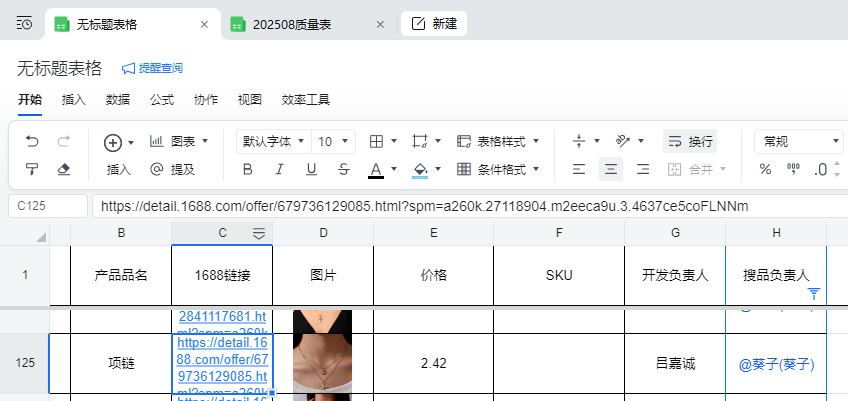Click the 提醒查询 link beside title
The height and width of the screenshot is (401, 848).
tap(152, 68)
